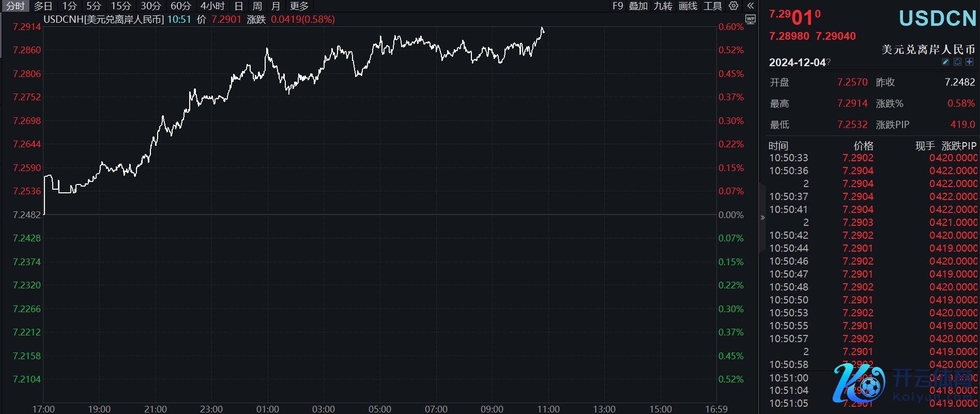This screenshot has height=414, width=980.
Task: Click the question mark beside date
Action: coord(829,63)
